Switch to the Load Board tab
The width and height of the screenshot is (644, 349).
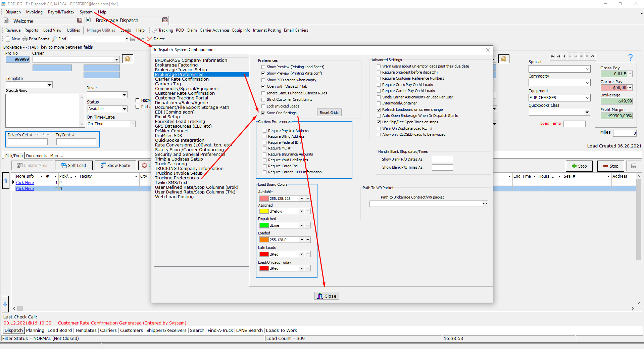tap(59, 331)
